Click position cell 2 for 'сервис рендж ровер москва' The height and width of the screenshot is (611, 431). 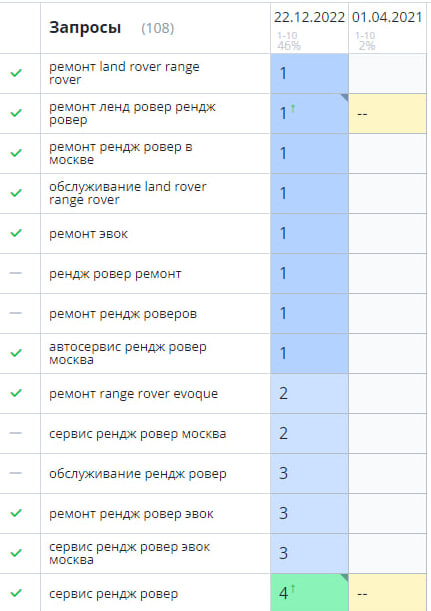tap(309, 433)
